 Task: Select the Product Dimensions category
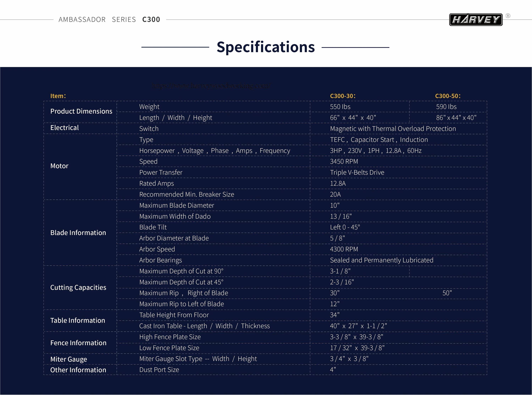coord(81,111)
